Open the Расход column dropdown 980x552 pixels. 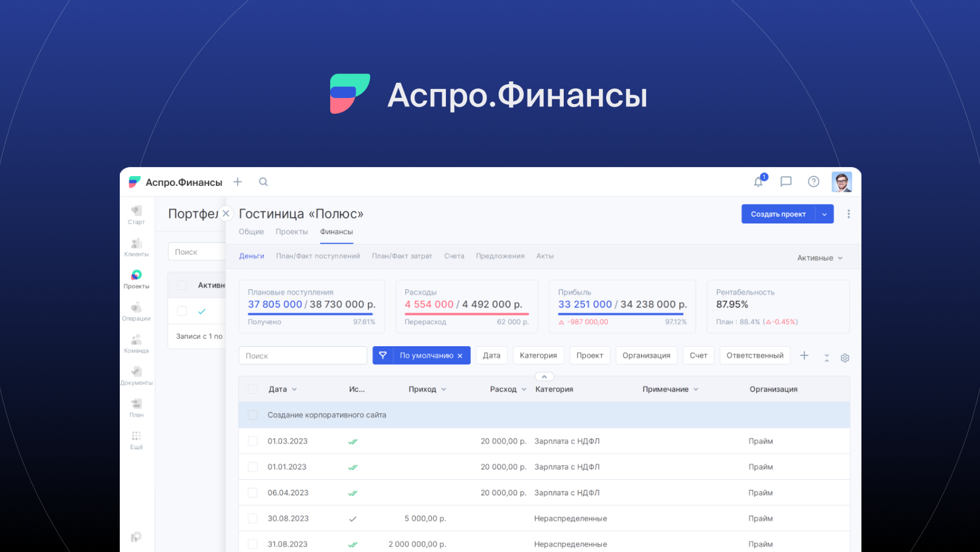(x=524, y=389)
